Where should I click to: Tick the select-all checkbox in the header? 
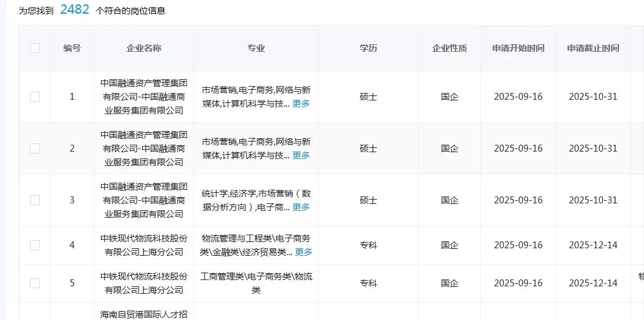click(x=35, y=48)
